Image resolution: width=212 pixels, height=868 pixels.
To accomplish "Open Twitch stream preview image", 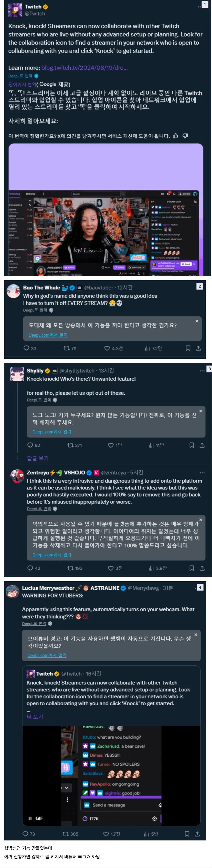I will pos(106,210).
